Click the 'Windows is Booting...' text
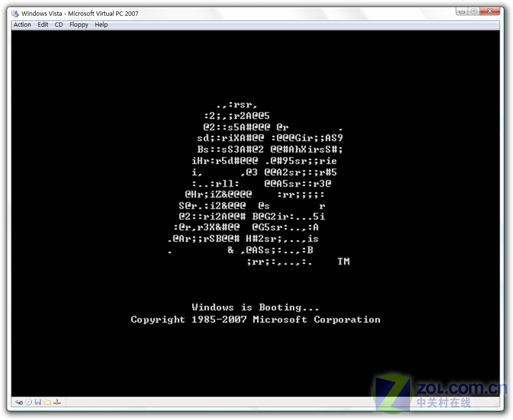The height and width of the screenshot is (420, 513). pyautogui.click(x=256, y=307)
